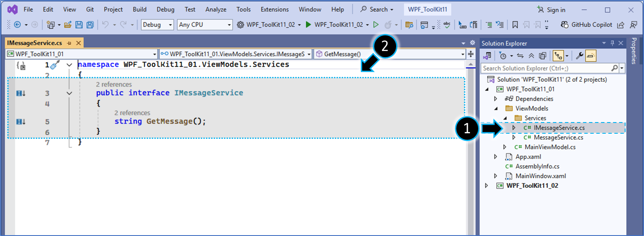Expand the WPF_ToolKit11_02 project node
The height and width of the screenshot is (236, 644).
(x=486, y=186)
